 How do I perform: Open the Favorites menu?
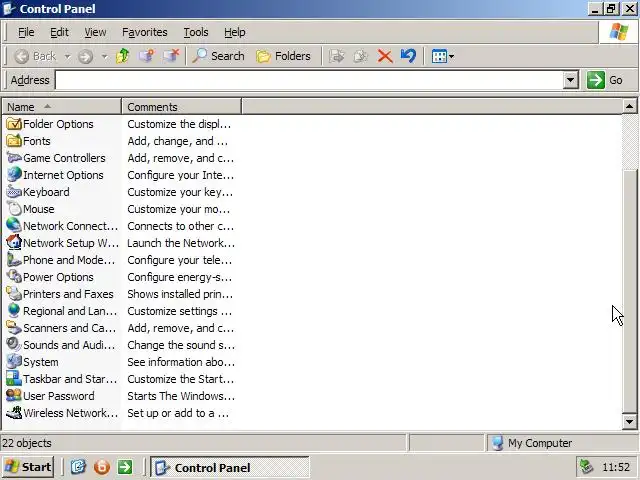point(144,32)
